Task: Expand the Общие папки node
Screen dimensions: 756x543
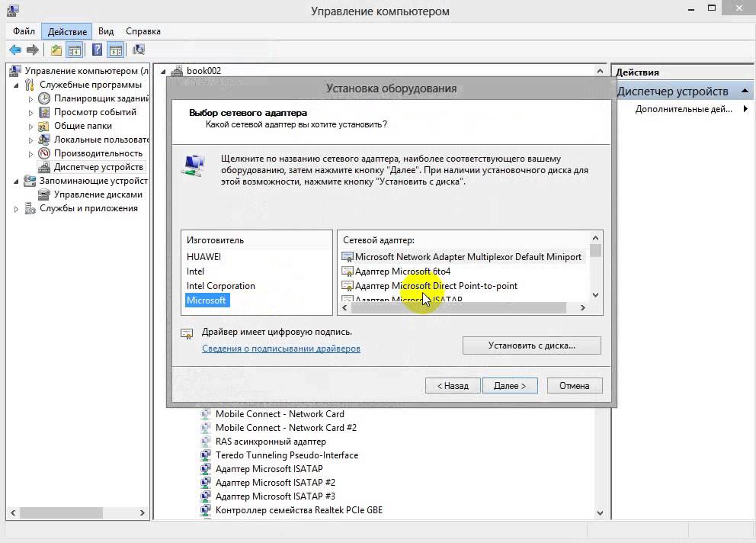Action: 30,127
